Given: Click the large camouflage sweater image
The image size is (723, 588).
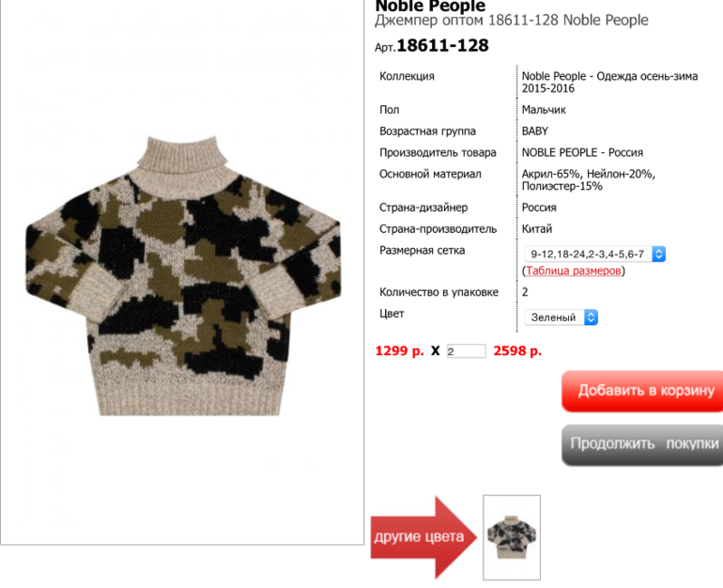Looking at the screenshot, I should (183, 276).
